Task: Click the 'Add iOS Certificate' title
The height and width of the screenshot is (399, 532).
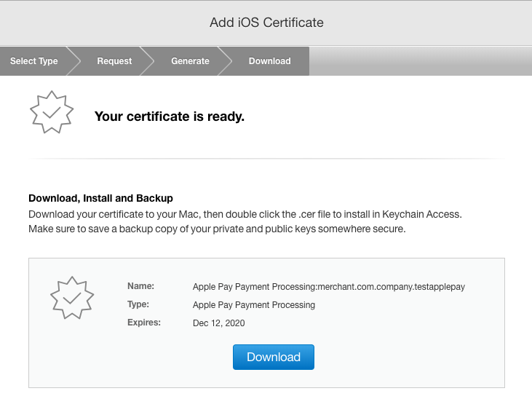Action: click(x=266, y=23)
